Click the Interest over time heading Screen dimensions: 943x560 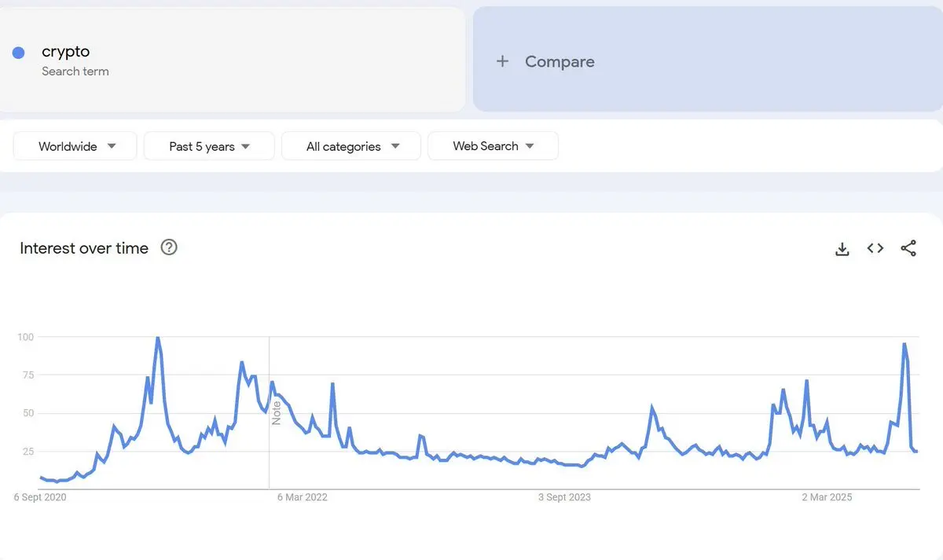(84, 248)
